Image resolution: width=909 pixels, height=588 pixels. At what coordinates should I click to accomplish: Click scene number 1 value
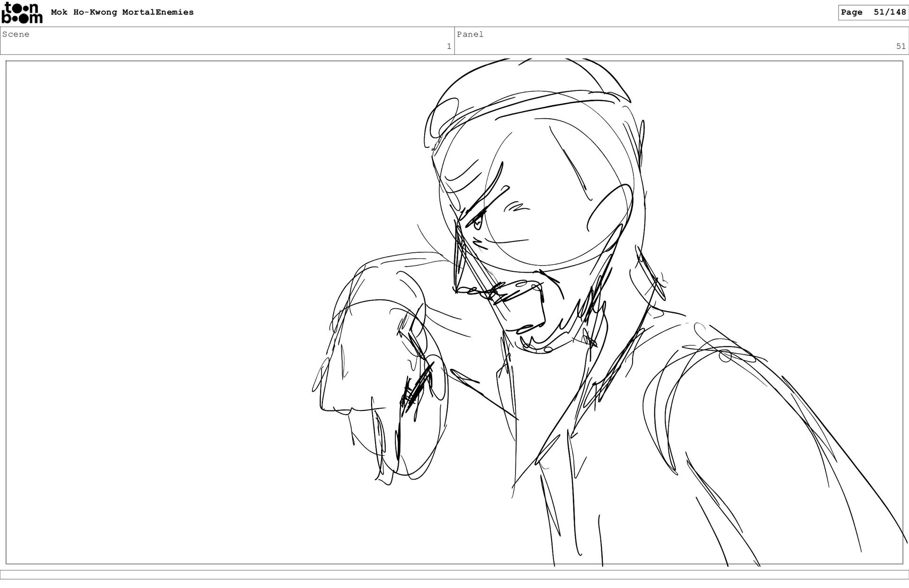tap(448, 46)
